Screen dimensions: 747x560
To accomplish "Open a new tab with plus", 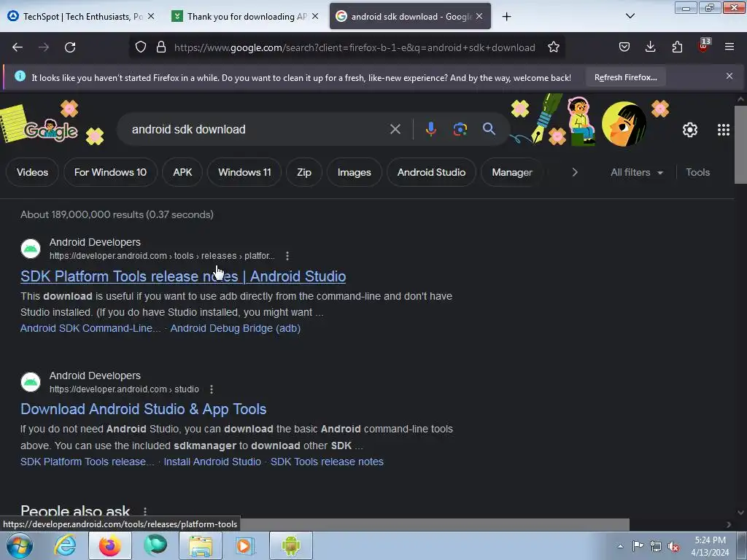I will 506,17.
